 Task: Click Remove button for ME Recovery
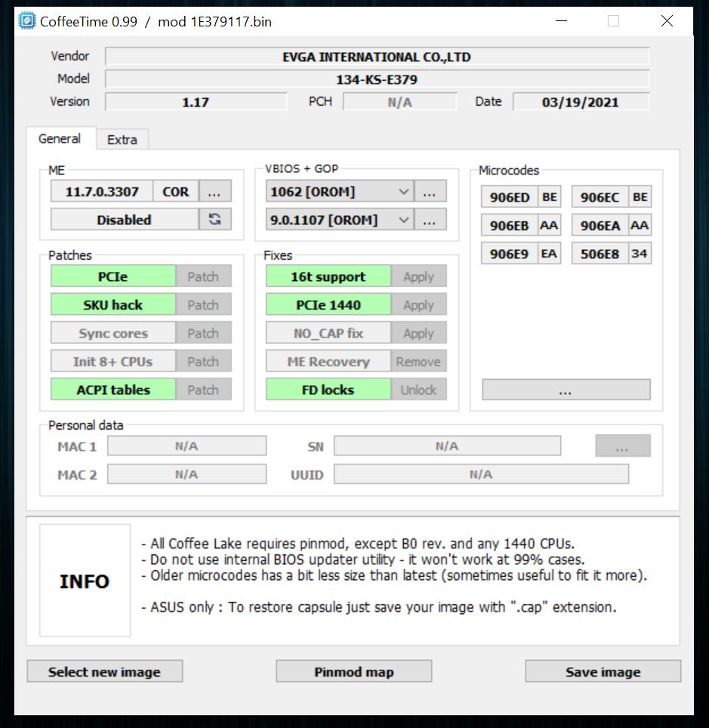(x=418, y=361)
